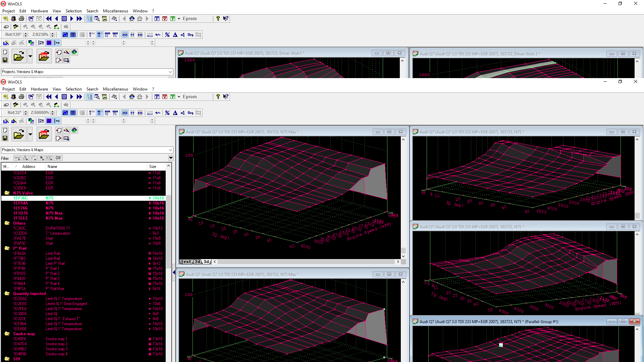The image size is (644, 362).
Task: Click the save floppy icon in lower window
Action: click(x=5, y=138)
